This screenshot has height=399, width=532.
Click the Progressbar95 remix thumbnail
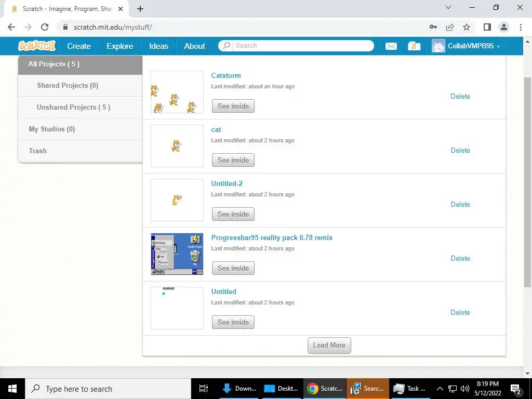pyautogui.click(x=177, y=254)
